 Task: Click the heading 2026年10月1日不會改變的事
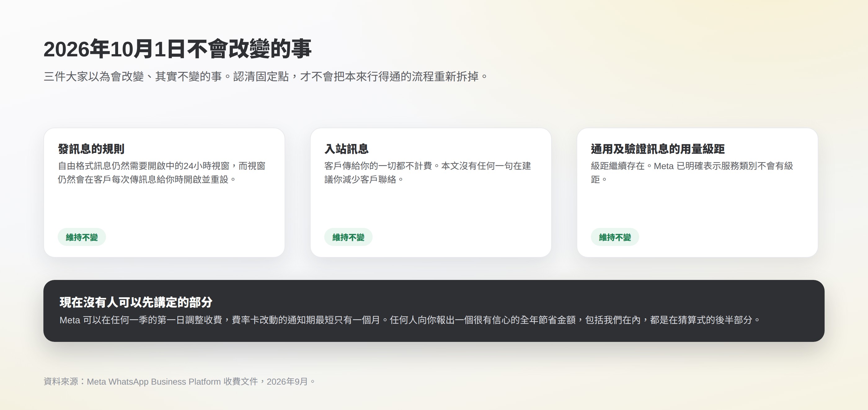click(x=177, y=49)
